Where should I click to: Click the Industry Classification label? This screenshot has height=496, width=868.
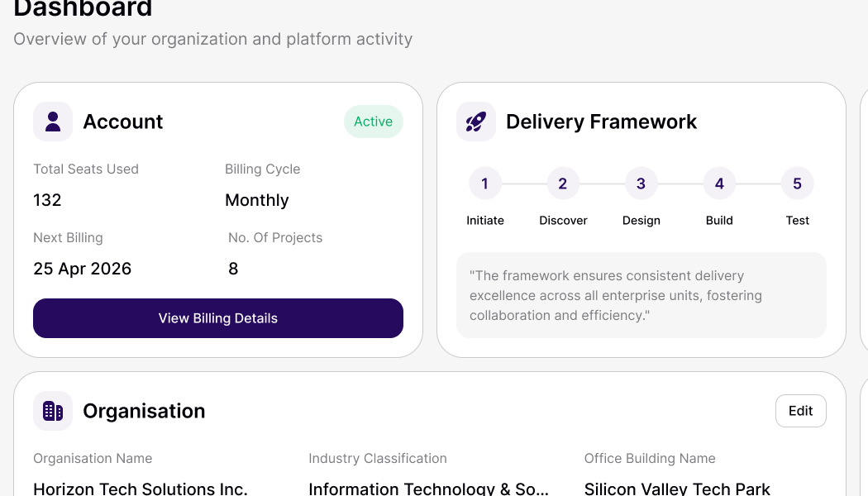(x=378, y=458)
